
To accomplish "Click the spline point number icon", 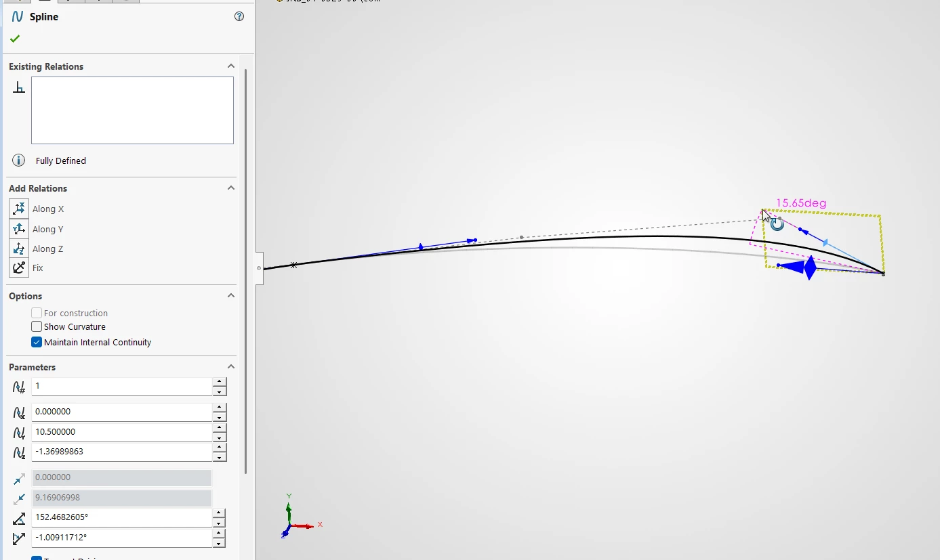I will pyautogui.click(x=19, y=387).
